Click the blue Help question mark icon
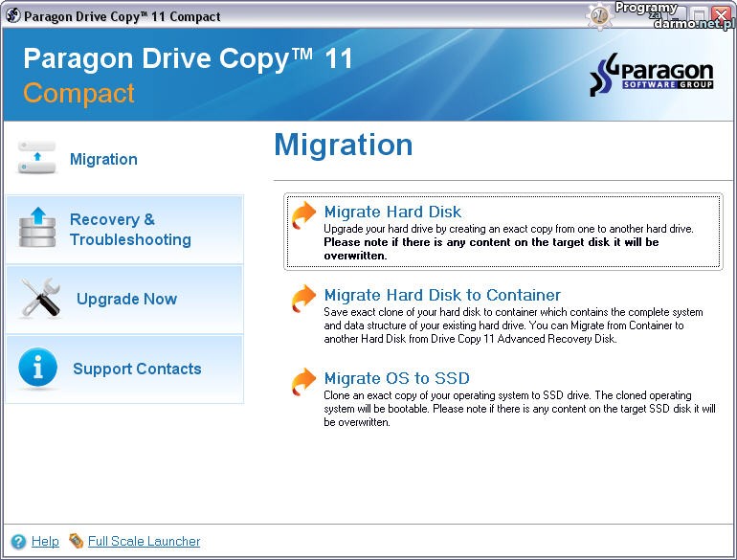737x560 pixels. (x=18, y=541)
